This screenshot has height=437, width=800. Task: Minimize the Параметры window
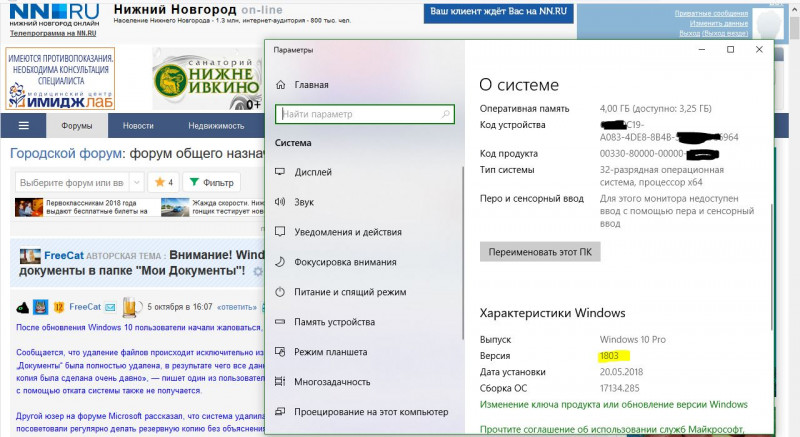point(702,49)
